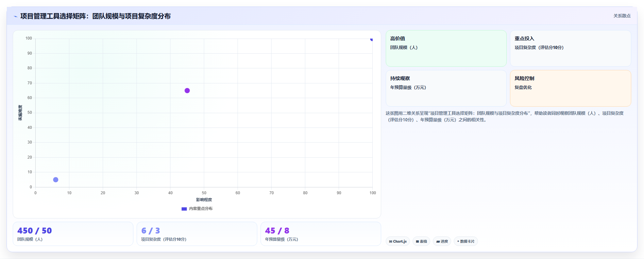This screenshot has height=259, width=644.
Task: Toggle the 内容重点分布 legend item
Action: pyautogui.click(x=197, y=209)
